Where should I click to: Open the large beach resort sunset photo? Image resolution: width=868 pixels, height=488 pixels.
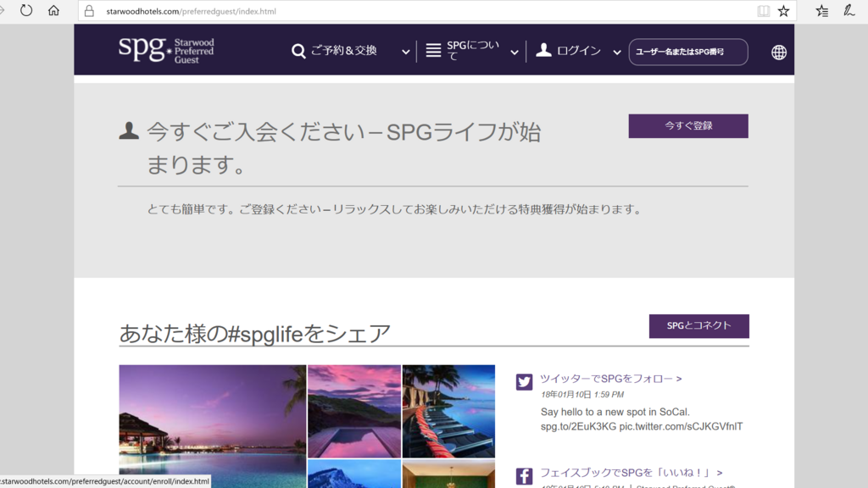coord(213,426)
